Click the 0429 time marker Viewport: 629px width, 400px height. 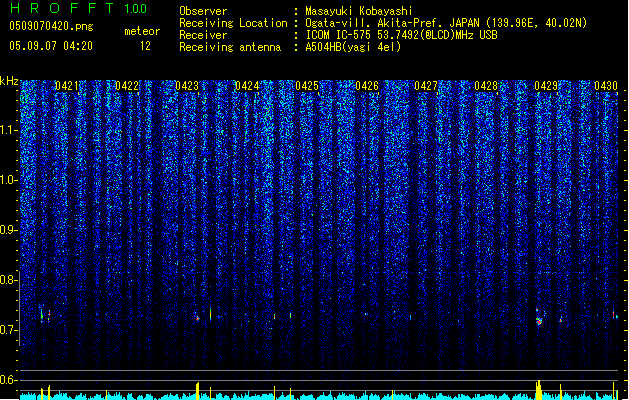click(x=546, y=86)
